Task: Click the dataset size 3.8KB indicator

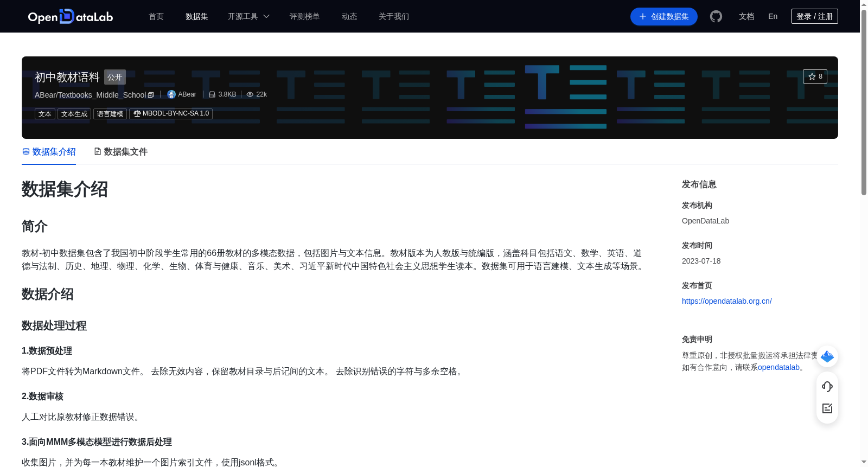Action: [222, 94]
